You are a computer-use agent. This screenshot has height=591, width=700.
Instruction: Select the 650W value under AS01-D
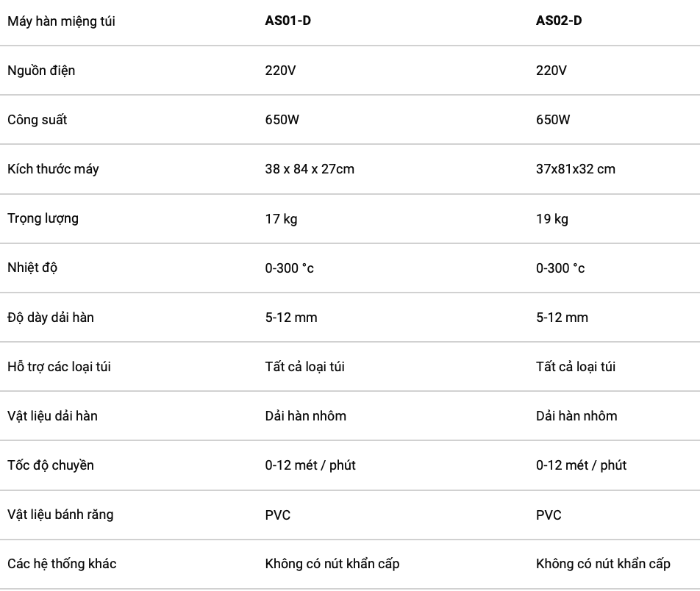tap(282, 120)
